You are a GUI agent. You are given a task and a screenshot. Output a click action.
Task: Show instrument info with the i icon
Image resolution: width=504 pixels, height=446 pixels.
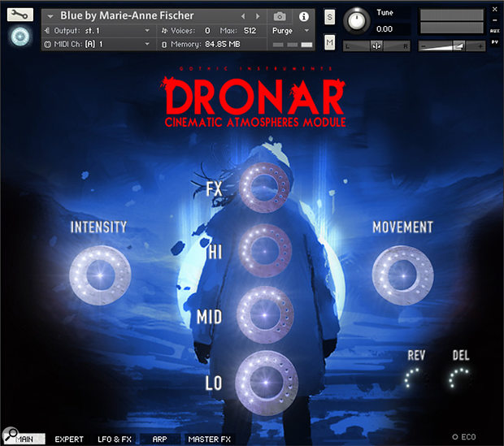point(303,16)
